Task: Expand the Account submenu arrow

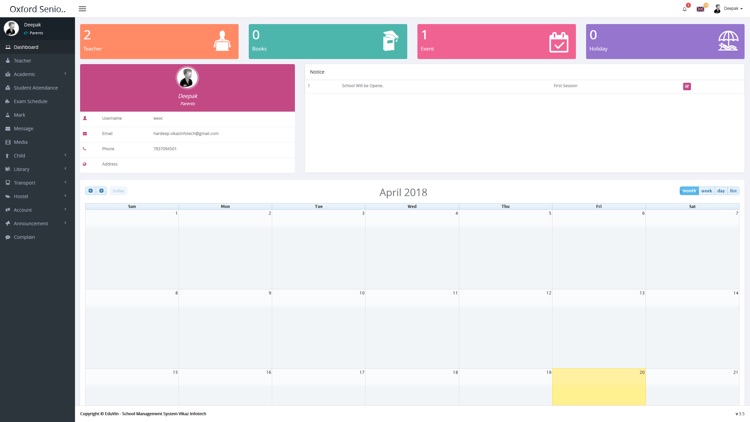Action: pyautogui.click(x=65, y=209)
